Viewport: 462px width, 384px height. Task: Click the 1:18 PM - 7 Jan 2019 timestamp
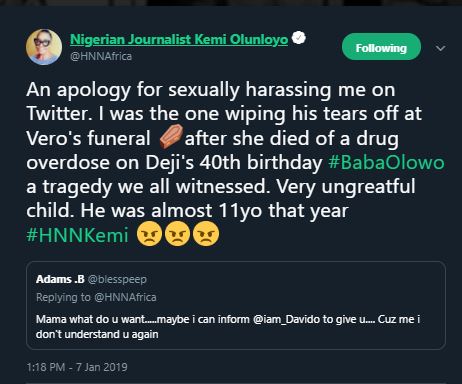[77, 367]
